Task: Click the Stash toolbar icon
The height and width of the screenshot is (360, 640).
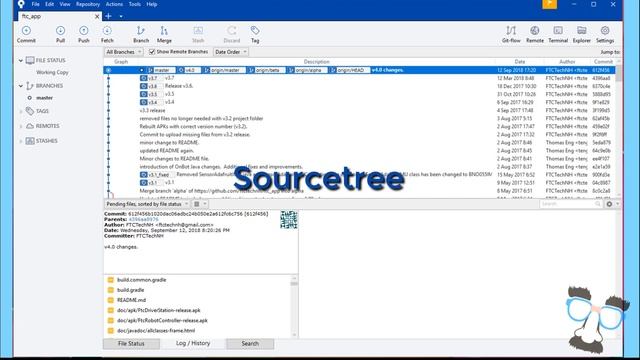Action: (x=198, y=34)
